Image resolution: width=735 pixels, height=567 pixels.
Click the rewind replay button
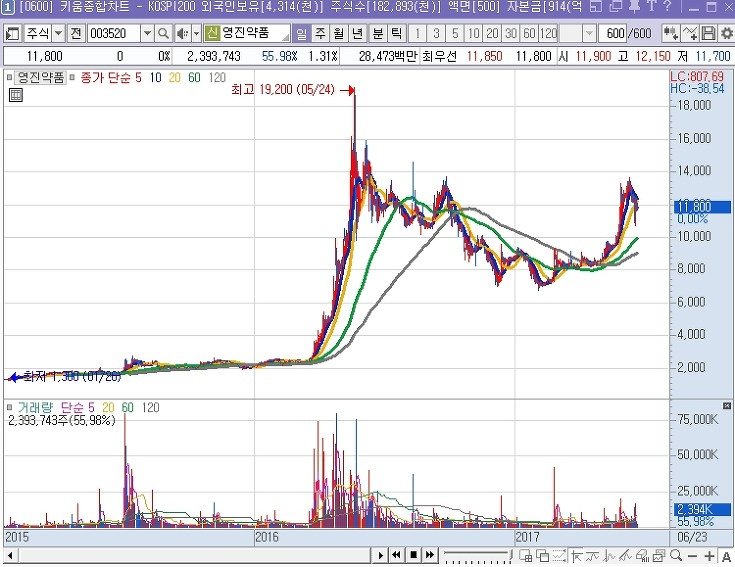pyautogui.click(x=397, y=555)
